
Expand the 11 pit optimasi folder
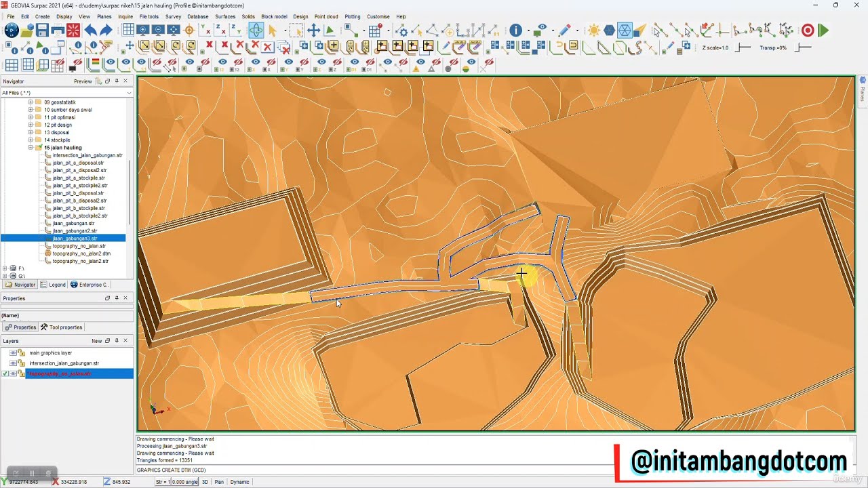click(31, 117)
